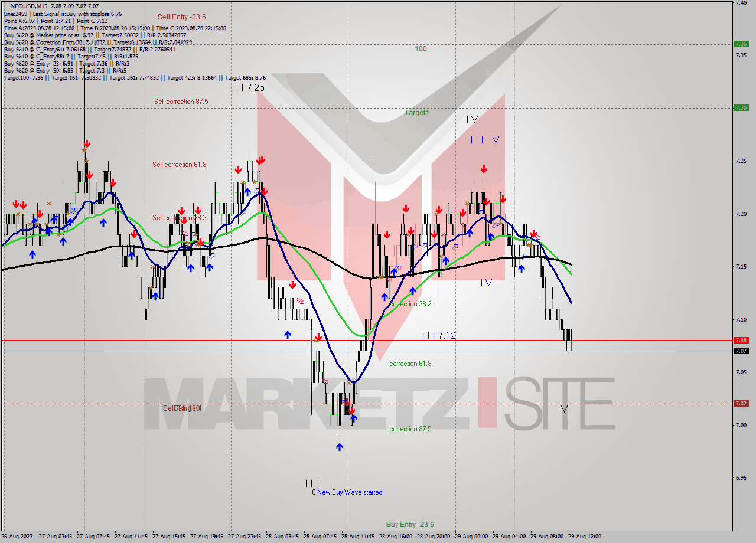Click the '26 Aug 2023' date label
The image size is (756, 543).
tap(18, 537)
